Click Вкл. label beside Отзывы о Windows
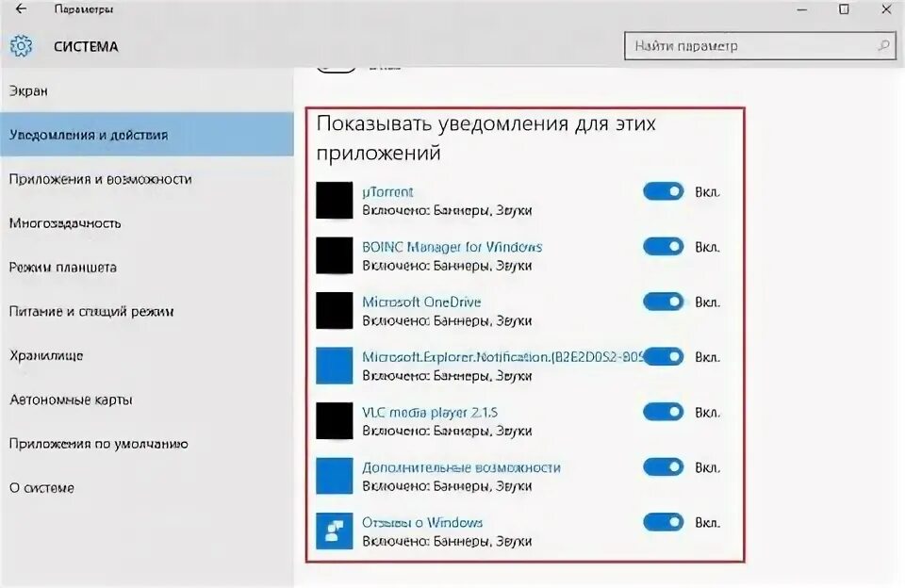905x588 pixels. point(707,523)
